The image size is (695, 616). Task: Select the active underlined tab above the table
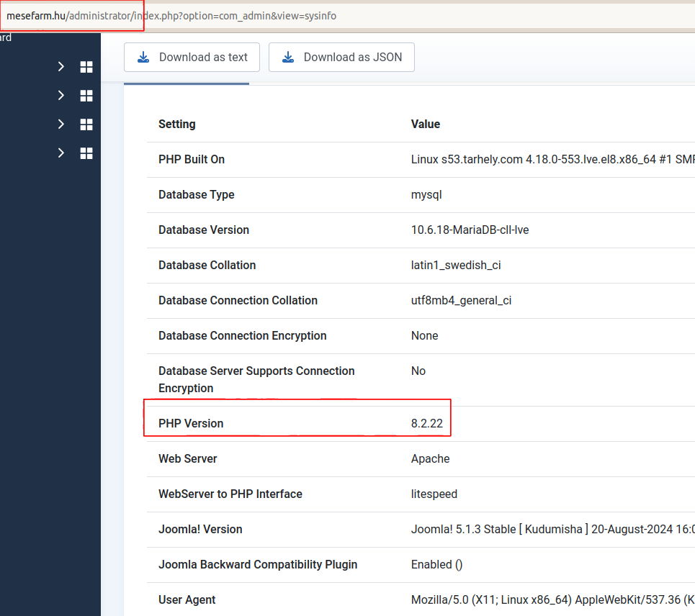187,83
